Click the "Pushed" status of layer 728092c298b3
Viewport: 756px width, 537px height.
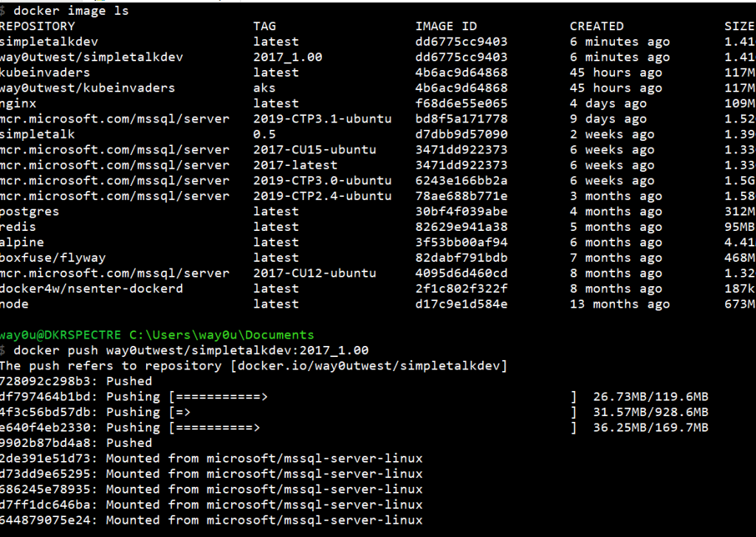pos(129,381)
